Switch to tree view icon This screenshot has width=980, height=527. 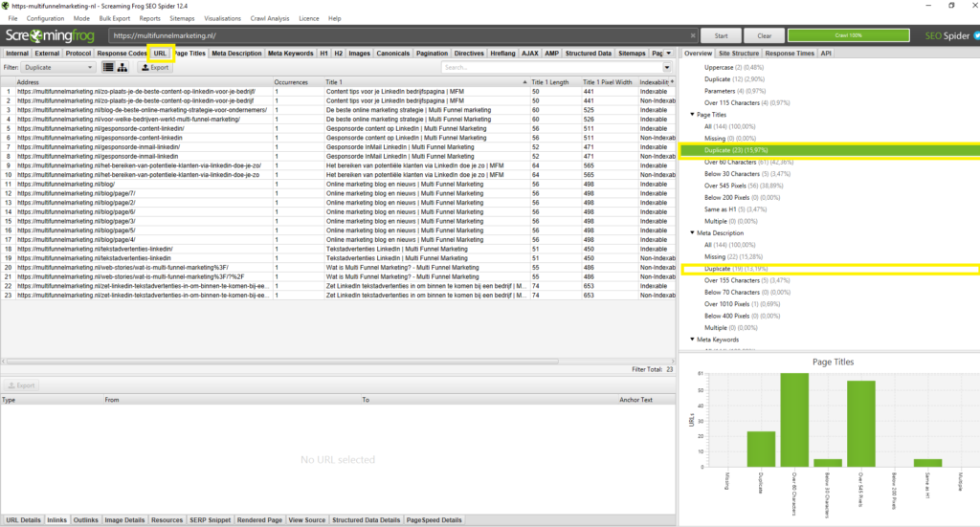click(122, 68)
